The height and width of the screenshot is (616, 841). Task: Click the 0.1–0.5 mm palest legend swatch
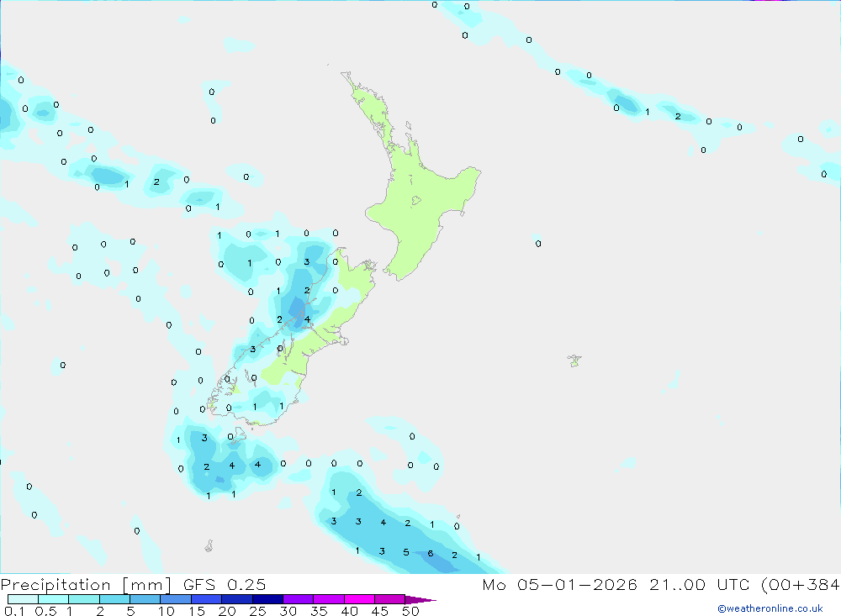coord(23,599)
